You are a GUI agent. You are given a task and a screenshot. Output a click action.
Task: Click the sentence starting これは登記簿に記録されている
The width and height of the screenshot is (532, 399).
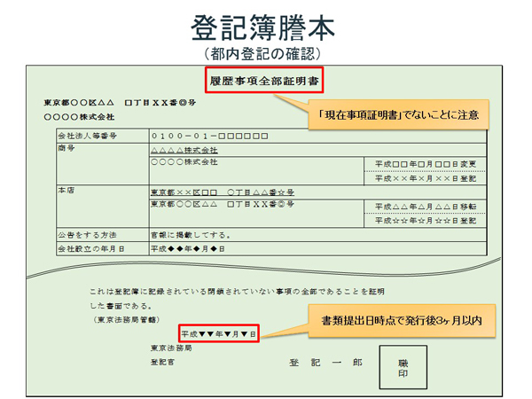(237, 292)
